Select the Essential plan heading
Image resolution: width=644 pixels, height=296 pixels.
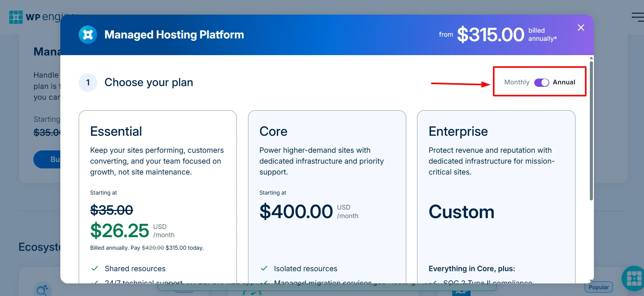(x=116, y=131)
